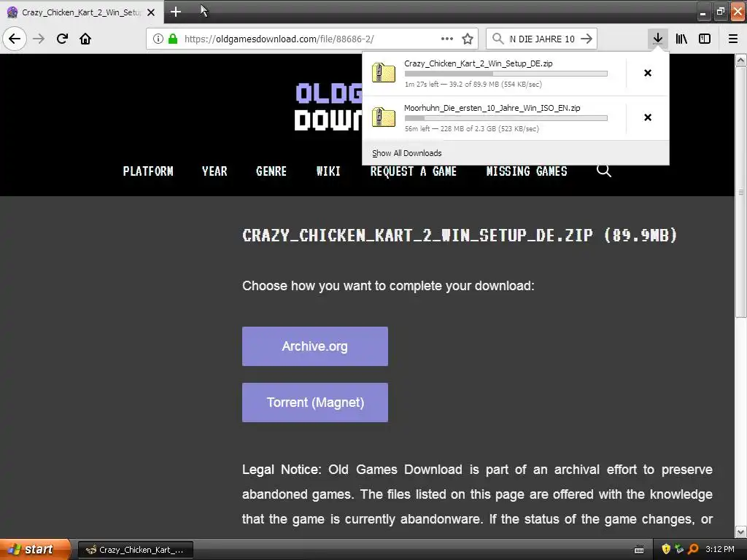Open the Firefox hamburger menu
The height and width of the screenshot is (560, 747).
(733, 39)
